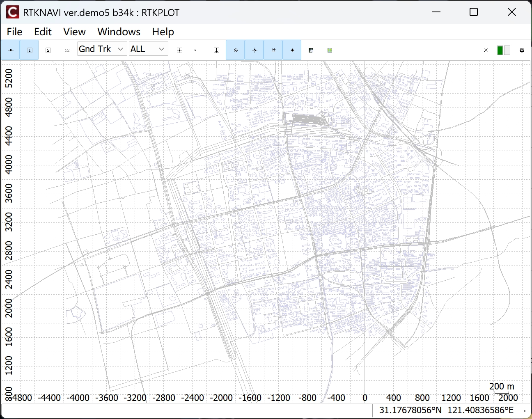This screenshot has height=419, width=532.
Task: Select the solution 1-2 difference button
Action: point(67,50)
